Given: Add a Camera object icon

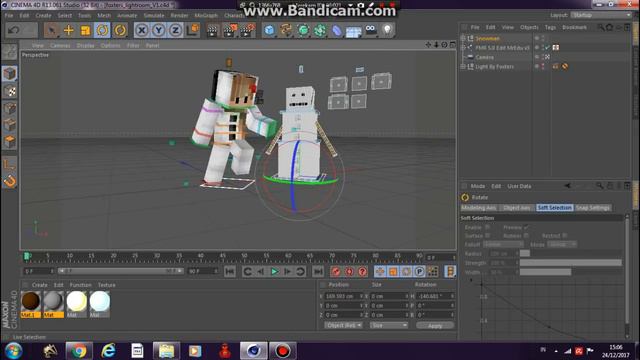Looking at the screenshot, I should tap(371, 29).
